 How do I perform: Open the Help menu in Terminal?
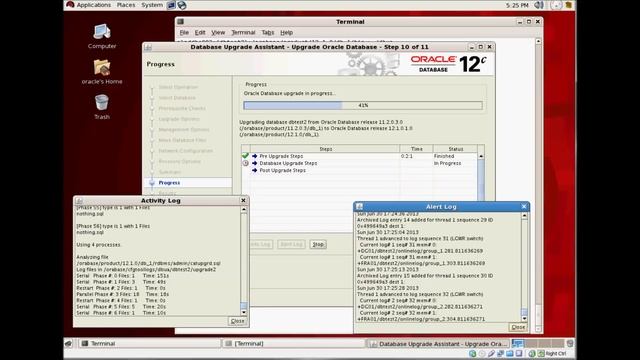pos(286,32)
